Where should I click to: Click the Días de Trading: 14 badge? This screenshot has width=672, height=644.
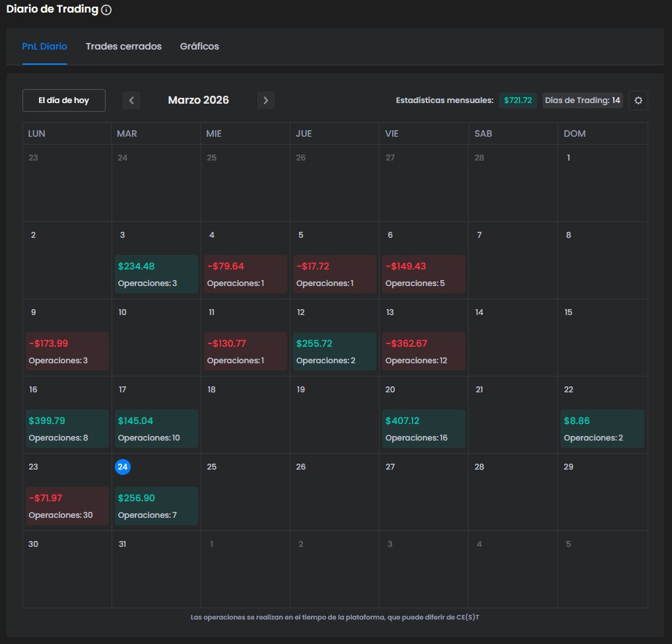[x=582, y=100]
